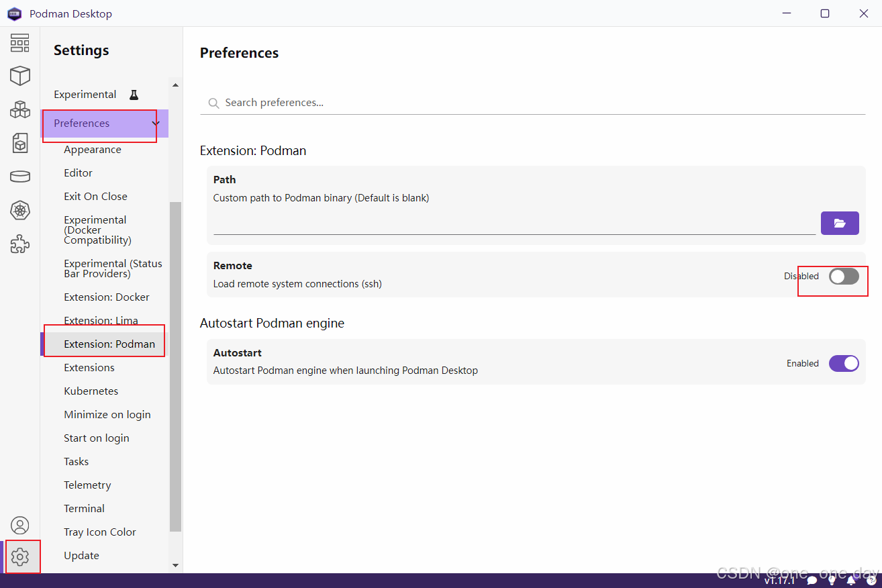Viewport: 882px width, 588px height.
Task: Focus the Search preferences field
Action: pyautogui.click(x=532, y=103)
